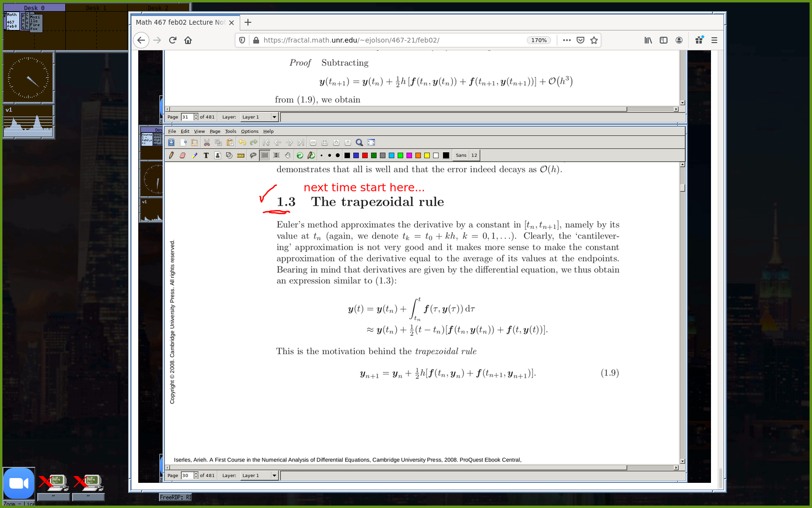Click the Undo arrow icon
The width and height of the screenshot is (812, 508).
point(242,143)
